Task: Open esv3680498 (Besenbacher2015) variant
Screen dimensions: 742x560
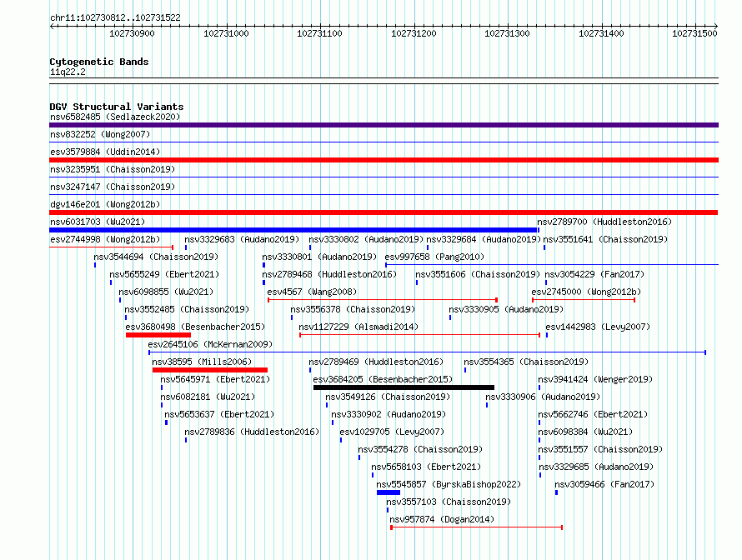Action: 195,327
